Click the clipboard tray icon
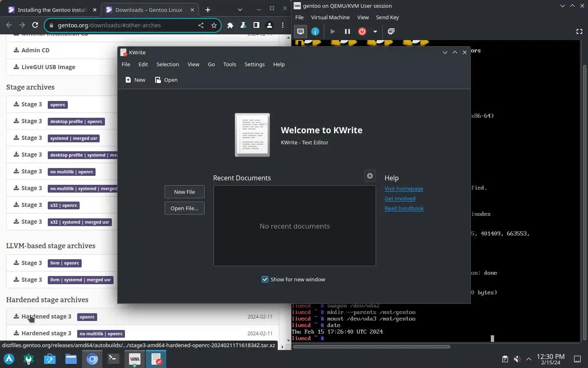Image resolution: width=588 pixels, height=368 pixels. (505, 359)
